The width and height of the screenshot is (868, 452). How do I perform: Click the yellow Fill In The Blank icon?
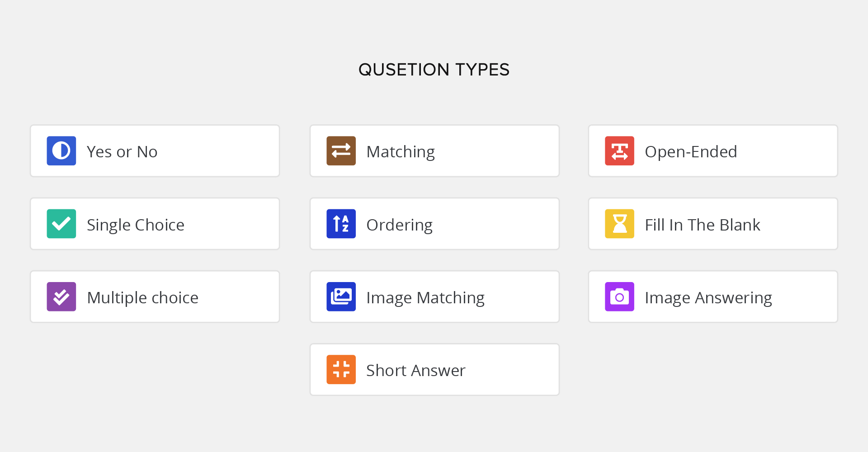pos(619,224)
